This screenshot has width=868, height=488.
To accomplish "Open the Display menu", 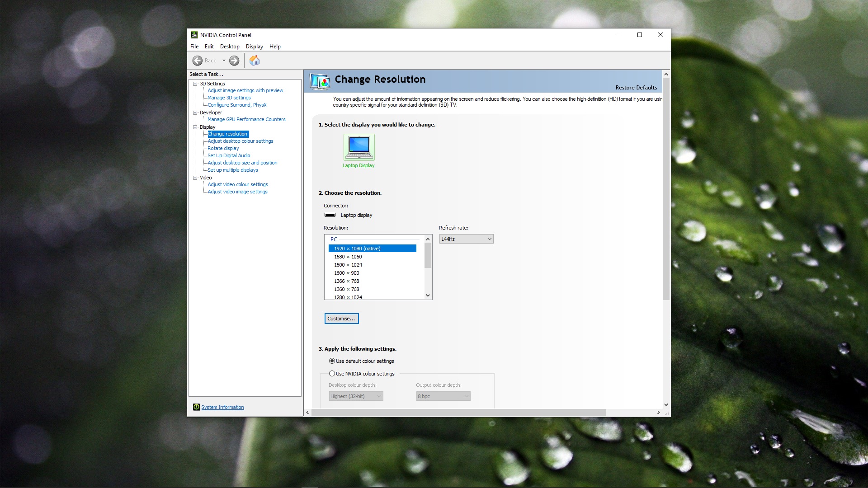I will [255, 47].
